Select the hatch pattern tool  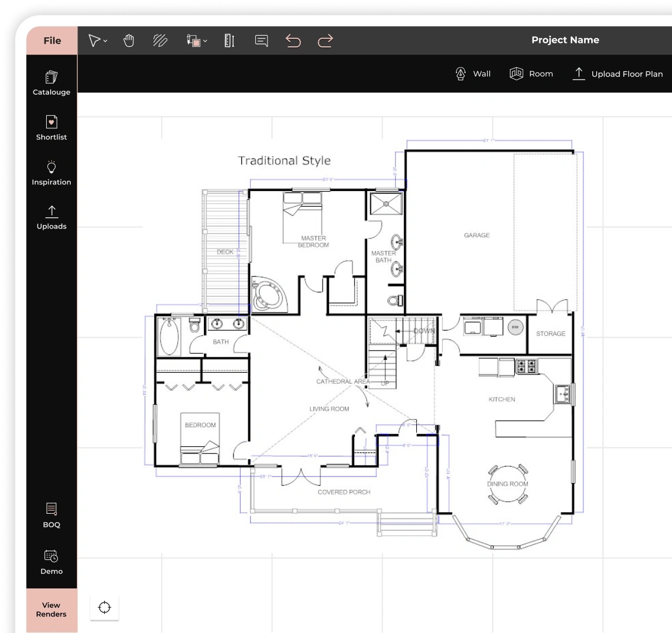click(160, 41)
